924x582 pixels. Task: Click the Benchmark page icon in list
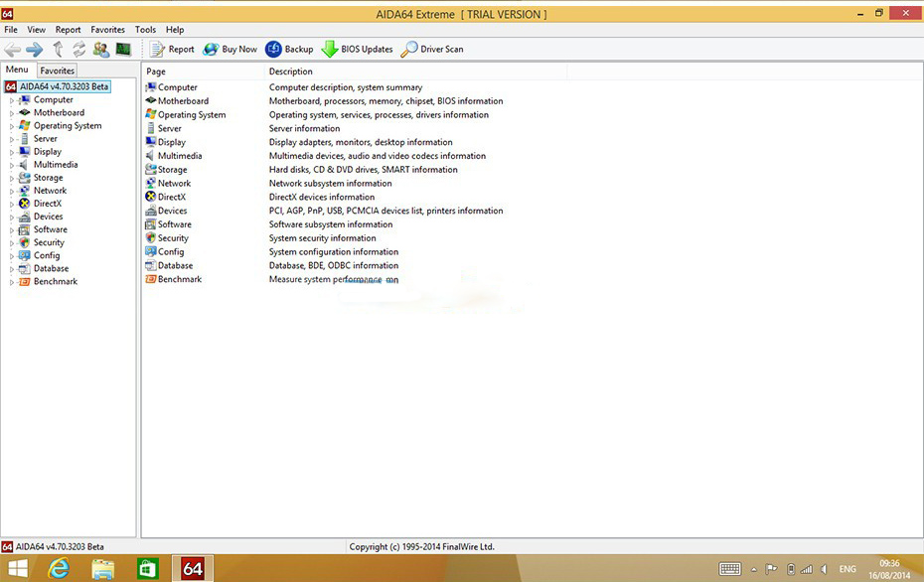tap(151, 279)
